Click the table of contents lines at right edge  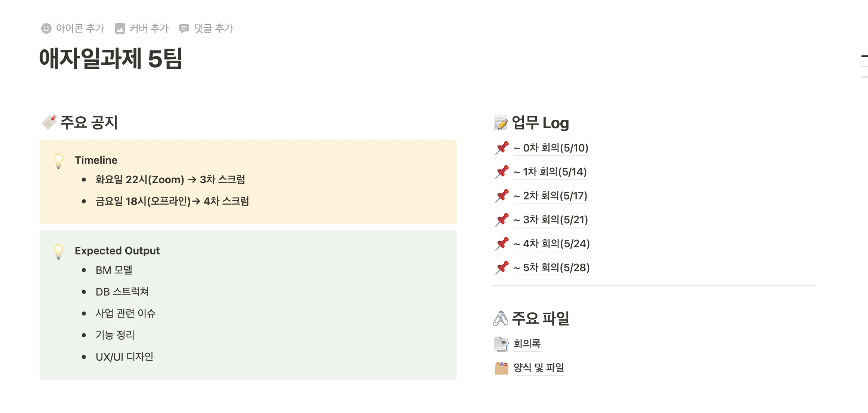(864, 67)
